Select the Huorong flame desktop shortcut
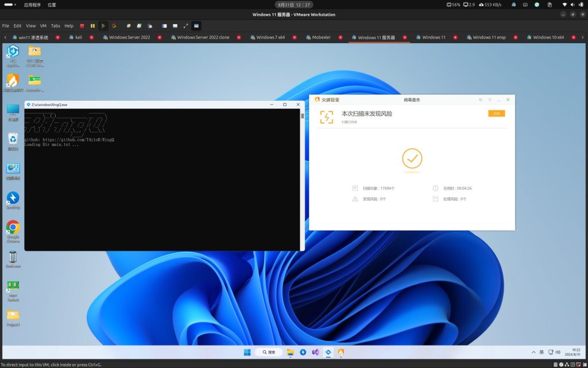The width and height of the screenshot is (588, 368). pyautogui.click(x=13, y=83)
